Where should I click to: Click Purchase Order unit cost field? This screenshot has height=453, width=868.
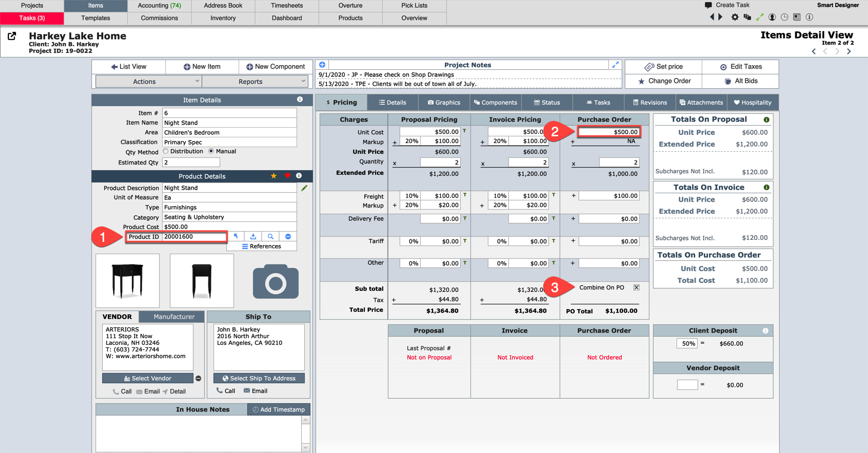(x=609, y=132)
